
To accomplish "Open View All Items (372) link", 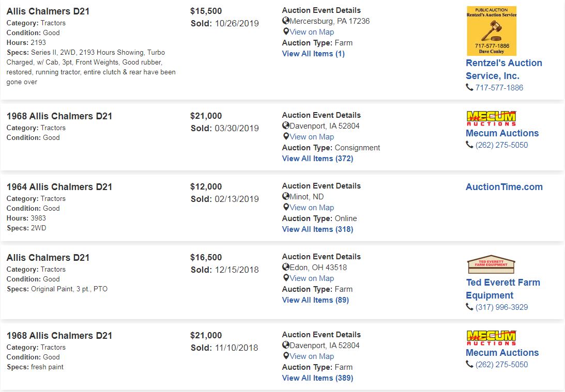I will [x=317, y=159].
